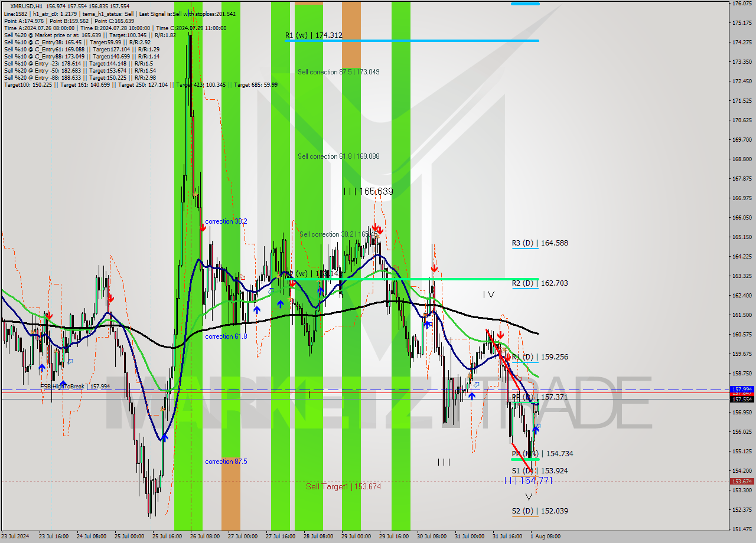756x543 pixels.
Task: Click 'Sell correction 87.5 | 173.049' label
Action: pyautogui.click(x=338, y=72)
